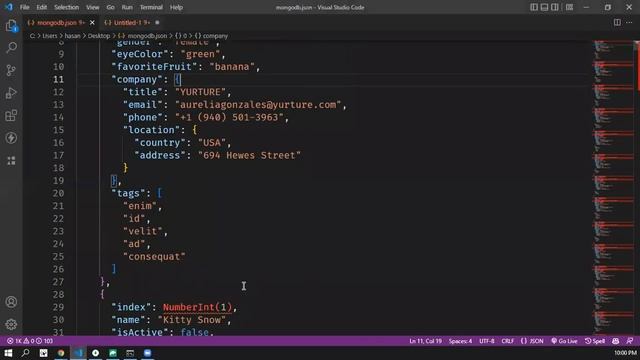Open the Terminal menu

click(x=151, y=7)
